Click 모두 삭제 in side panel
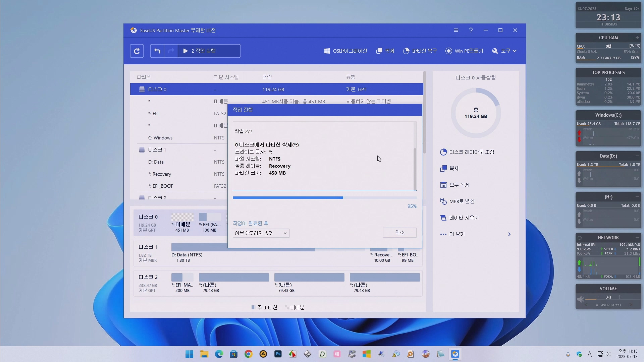Screen dimensions: 644x362 pyautogui.click(x=454, y=185)
